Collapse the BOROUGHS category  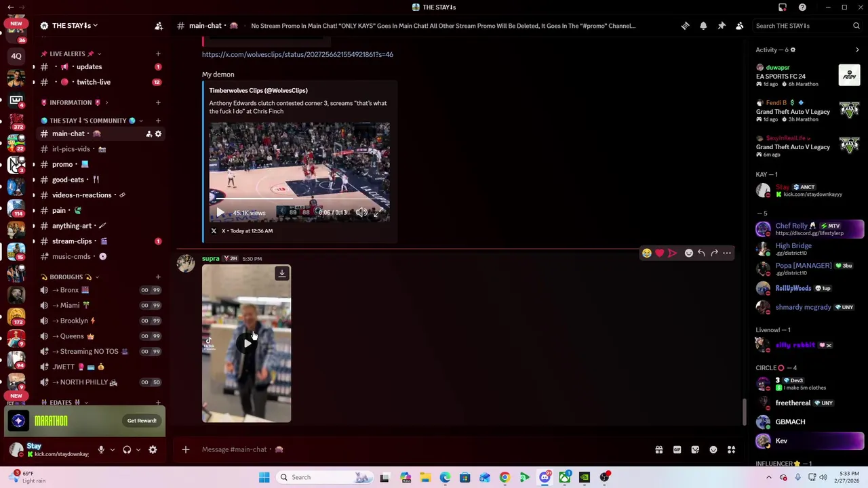pyautogui.click(x=70, y=277)
